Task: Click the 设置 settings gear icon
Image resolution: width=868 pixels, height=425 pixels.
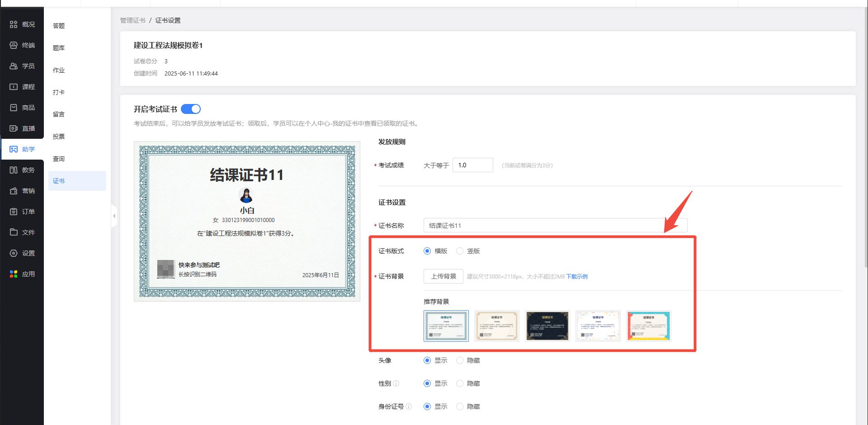Action: coord(14,253)
